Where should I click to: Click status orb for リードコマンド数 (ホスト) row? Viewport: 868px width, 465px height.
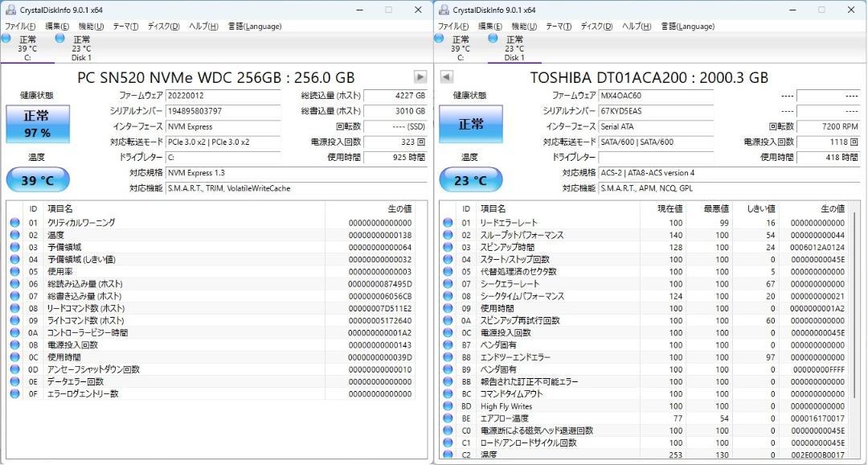[14, 308]
